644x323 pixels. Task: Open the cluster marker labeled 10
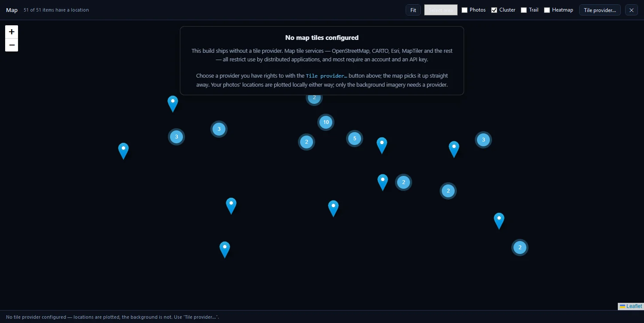coord(326,122)
